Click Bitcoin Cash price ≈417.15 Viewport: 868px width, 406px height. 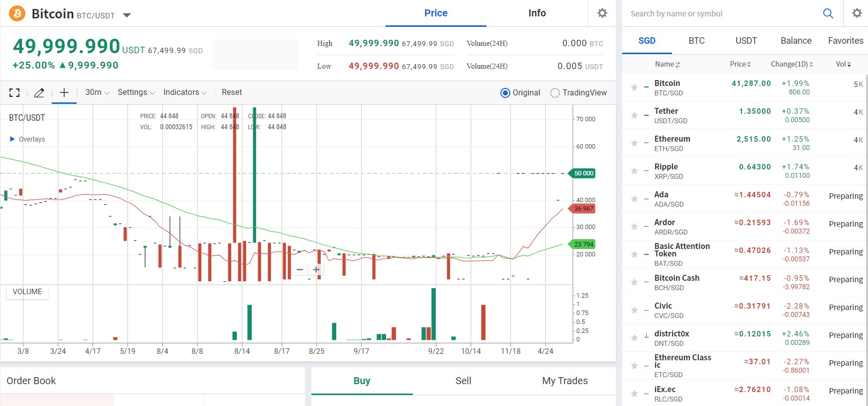[x=755, y=278]
